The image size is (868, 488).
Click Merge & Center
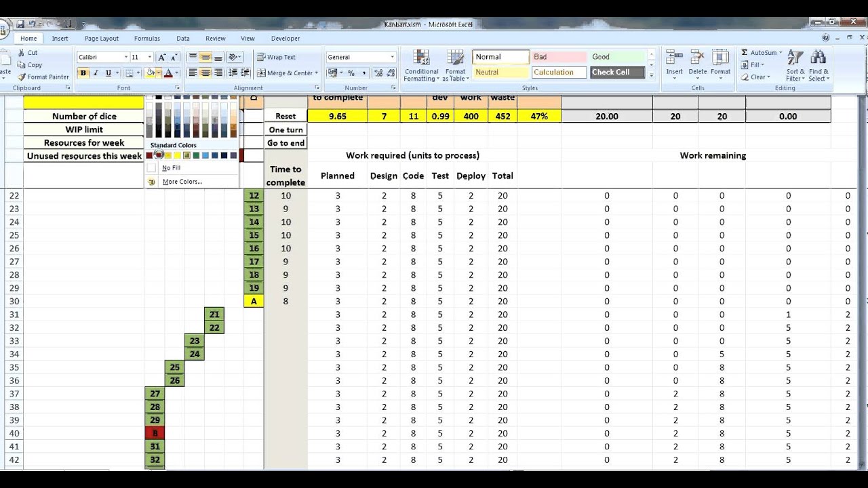(x=284, y=73)
